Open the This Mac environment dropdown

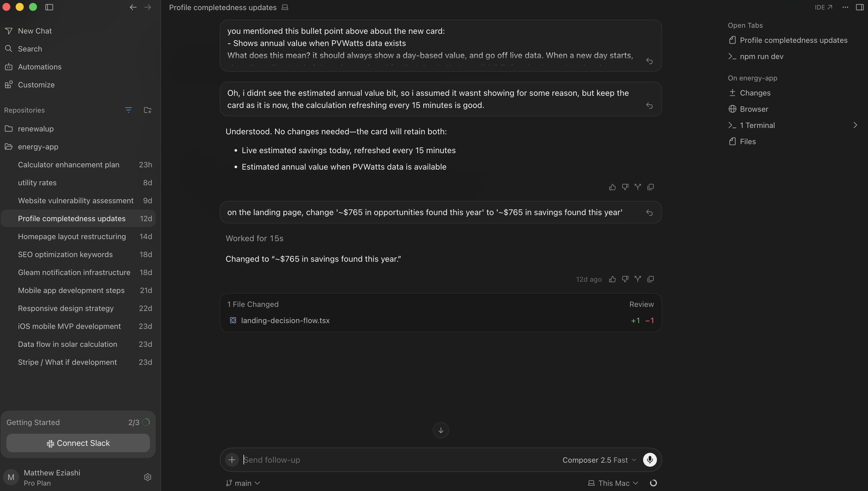tap(613, 483)
